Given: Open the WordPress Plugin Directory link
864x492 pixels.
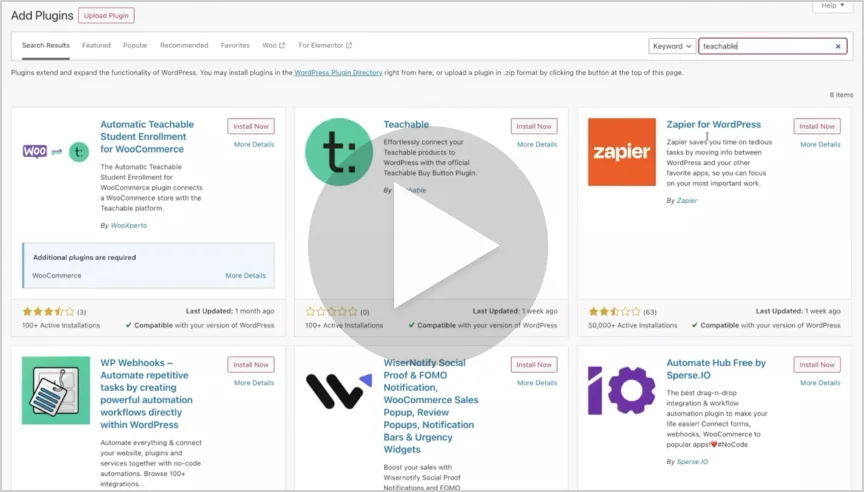Looking at the screenshot, I should (338, 73).
